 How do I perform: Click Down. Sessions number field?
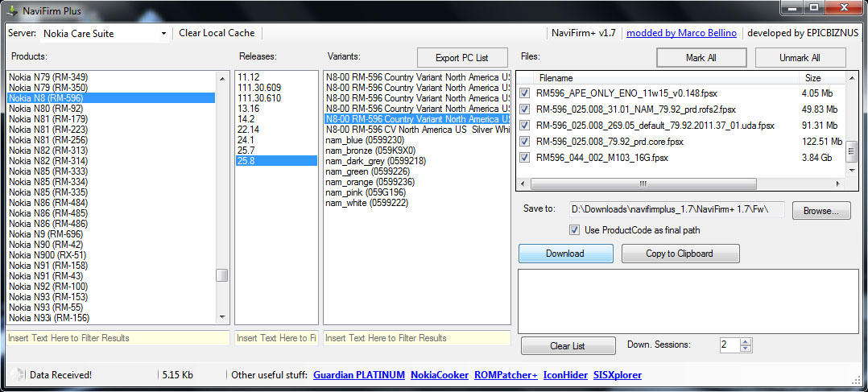click(x=729, y=345)
